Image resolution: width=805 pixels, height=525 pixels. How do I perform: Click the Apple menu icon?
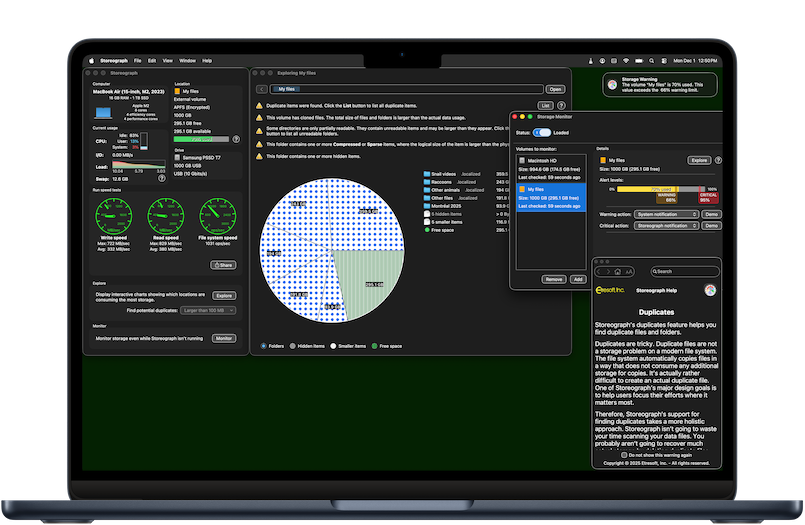coord(91,61)
